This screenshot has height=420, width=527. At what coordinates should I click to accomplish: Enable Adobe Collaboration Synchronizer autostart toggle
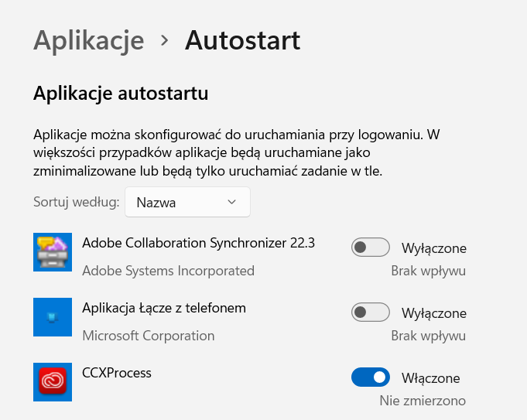click(370, 248)
